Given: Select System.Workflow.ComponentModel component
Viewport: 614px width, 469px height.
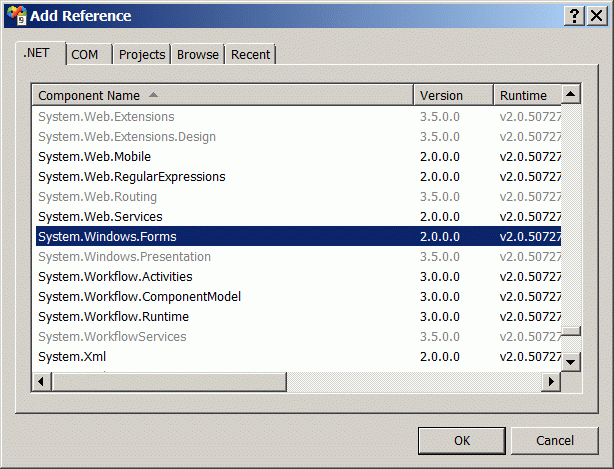Looking at the screenshot, I should click(x=298, y=296).
